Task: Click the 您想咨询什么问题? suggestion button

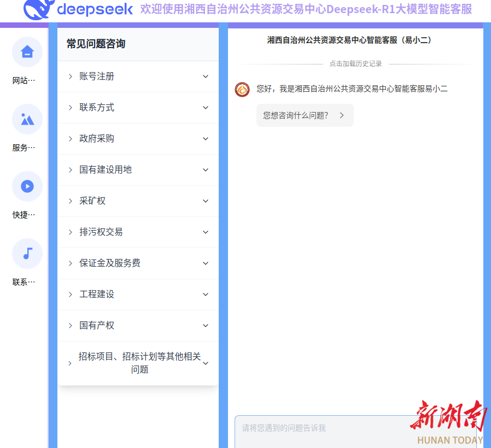Action: pos(305,115)
